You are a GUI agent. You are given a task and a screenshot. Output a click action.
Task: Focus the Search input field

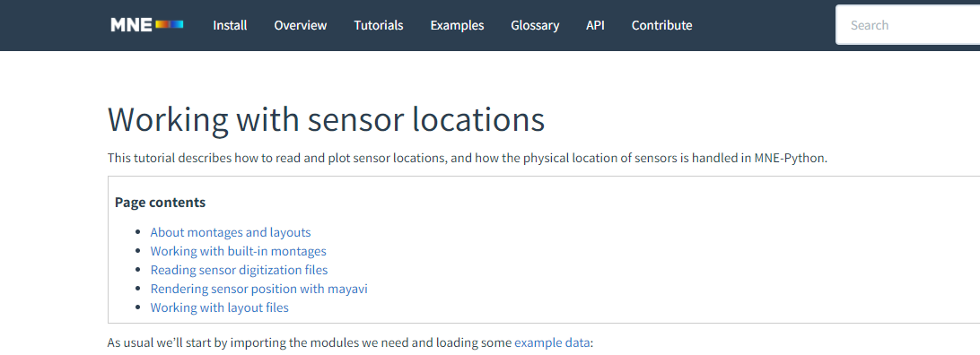point(908,25)
